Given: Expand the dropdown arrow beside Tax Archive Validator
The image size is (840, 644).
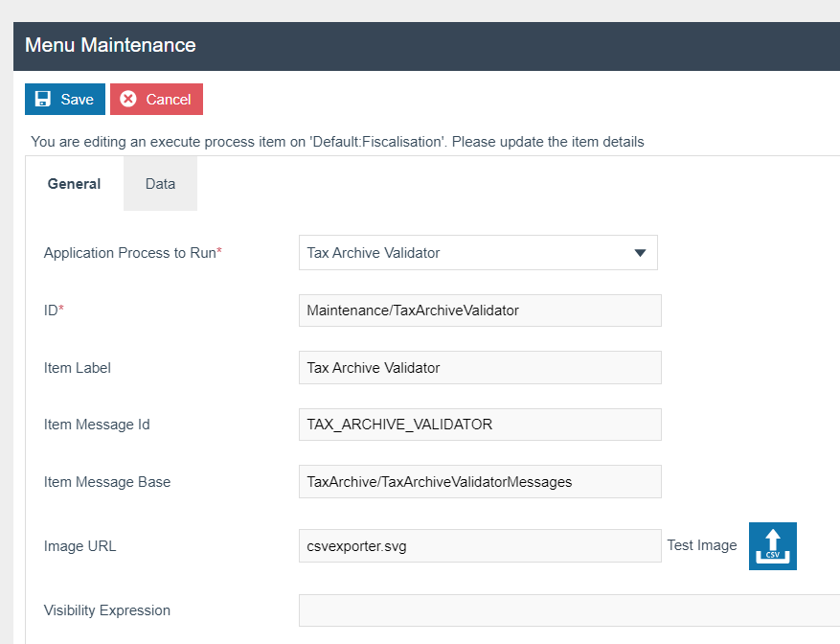Looking at the screenshot, I should point(640,253).
